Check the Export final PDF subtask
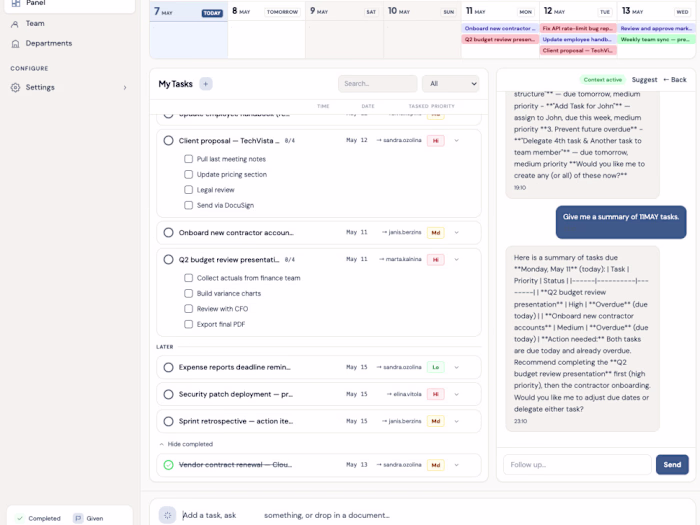This screenshot has width=700, height=525. (x=188, y=324)
